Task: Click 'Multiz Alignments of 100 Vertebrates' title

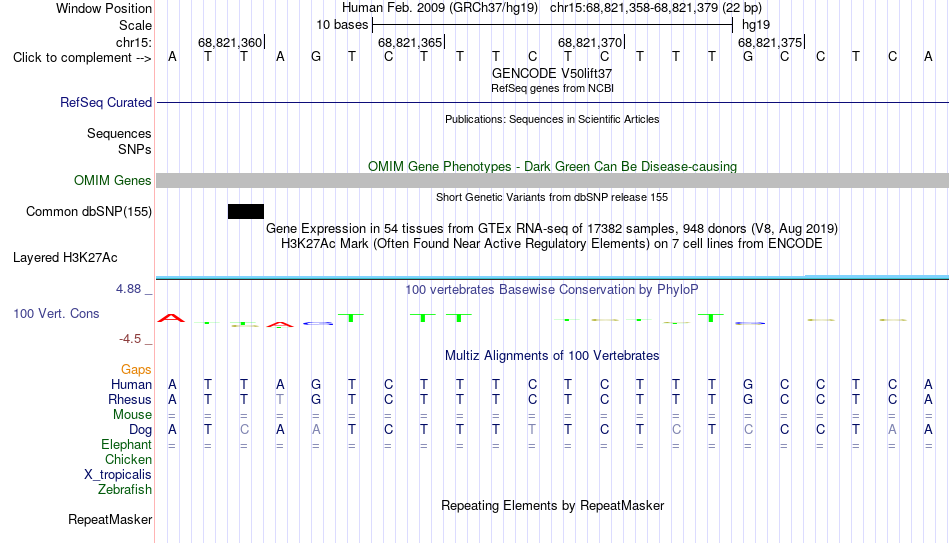Action: click(x=552, y=356)
